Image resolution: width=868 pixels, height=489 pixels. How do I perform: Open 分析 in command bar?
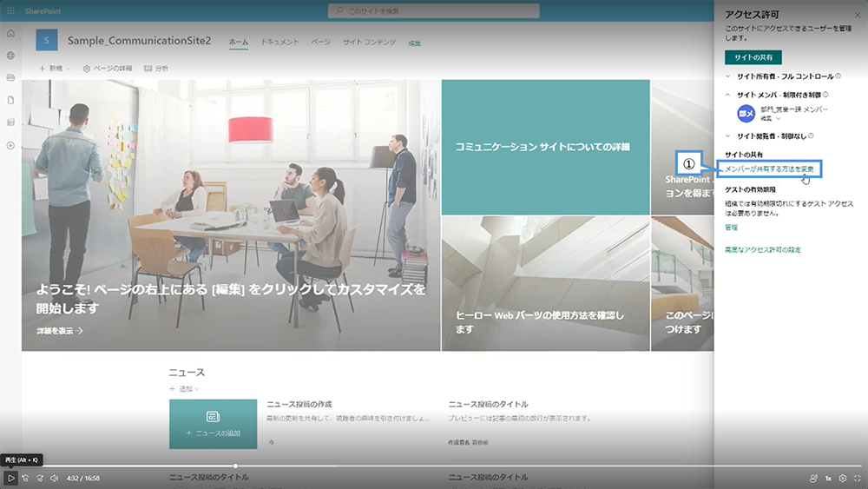tap(156, 69)
